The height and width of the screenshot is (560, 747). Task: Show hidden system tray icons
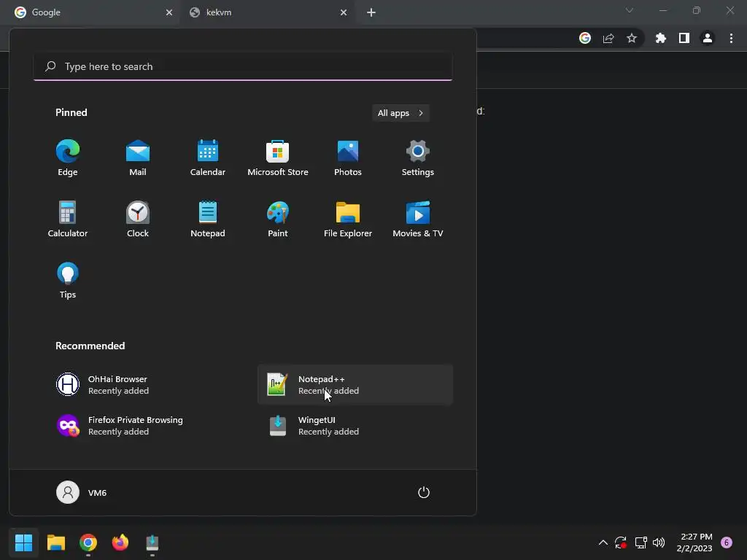(603, 542)
